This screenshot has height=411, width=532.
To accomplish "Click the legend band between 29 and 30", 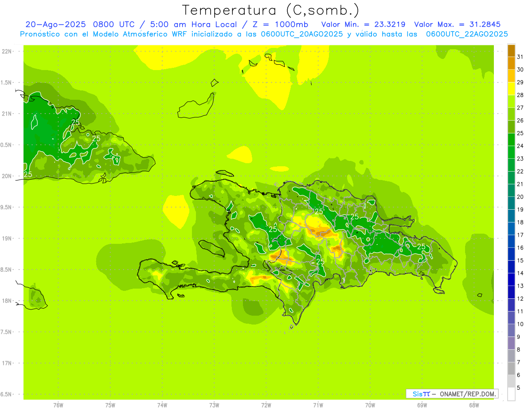I will click(511, 76).
